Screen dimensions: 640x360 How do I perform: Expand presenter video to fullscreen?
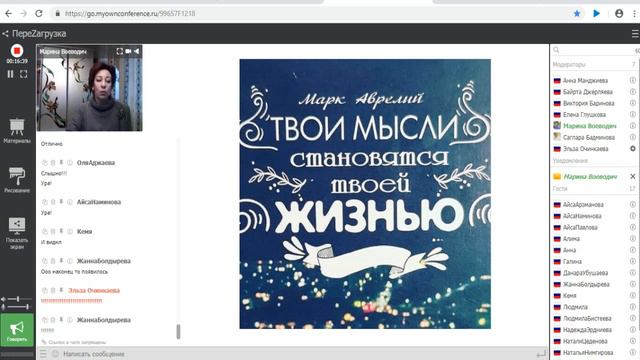click(x=120, y=51)
